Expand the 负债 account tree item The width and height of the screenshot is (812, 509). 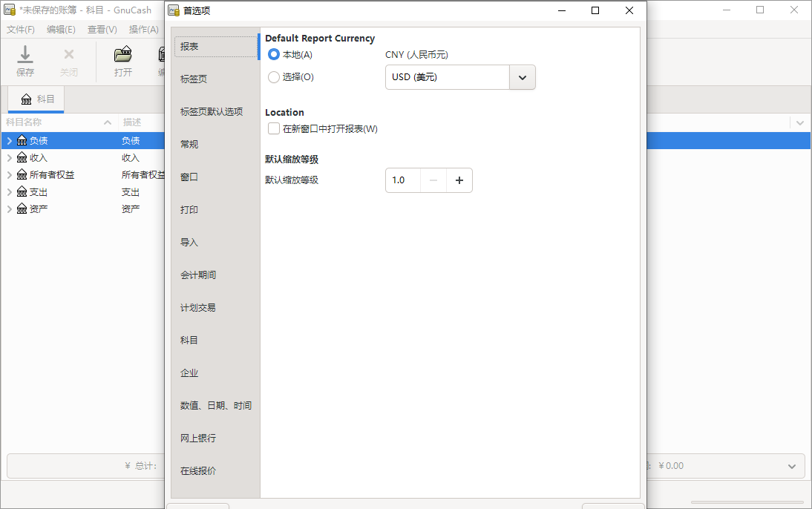click(9, 139)
